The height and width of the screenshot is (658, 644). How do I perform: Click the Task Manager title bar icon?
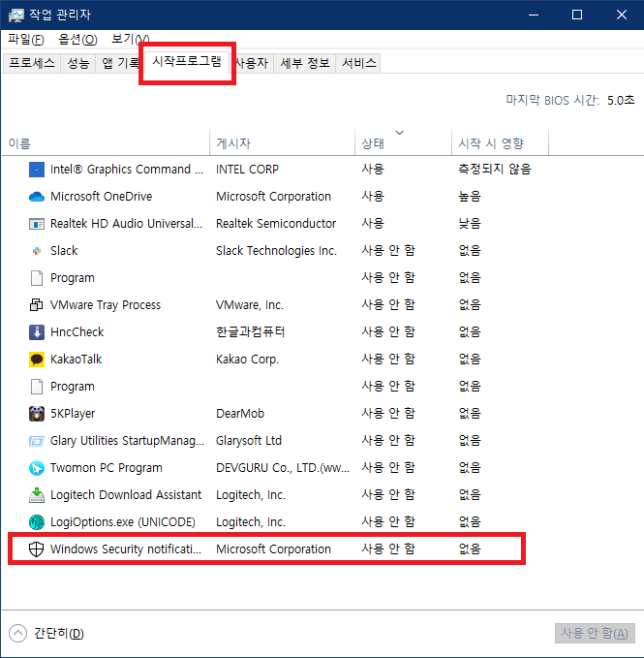pos(15,16)
